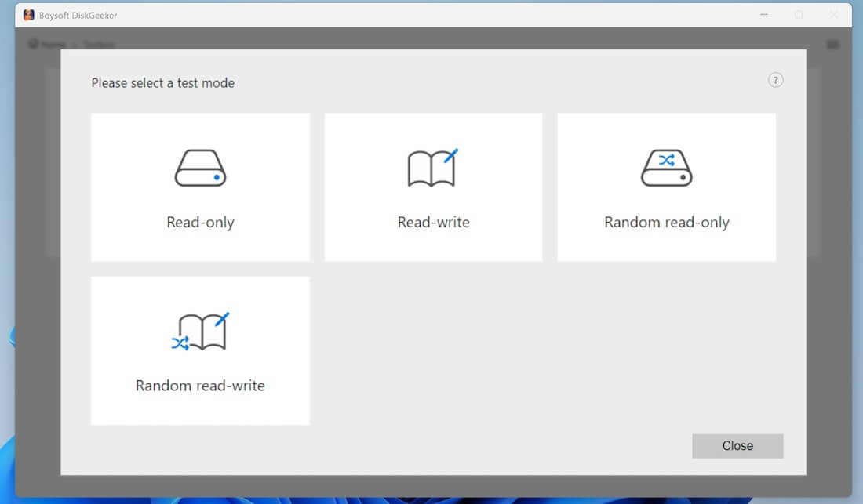Click the "Please select a test mode" heading

(x=162, y=83)
